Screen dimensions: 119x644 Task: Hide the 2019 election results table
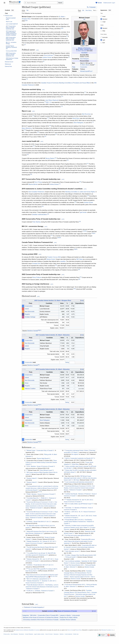coord(82,369)
